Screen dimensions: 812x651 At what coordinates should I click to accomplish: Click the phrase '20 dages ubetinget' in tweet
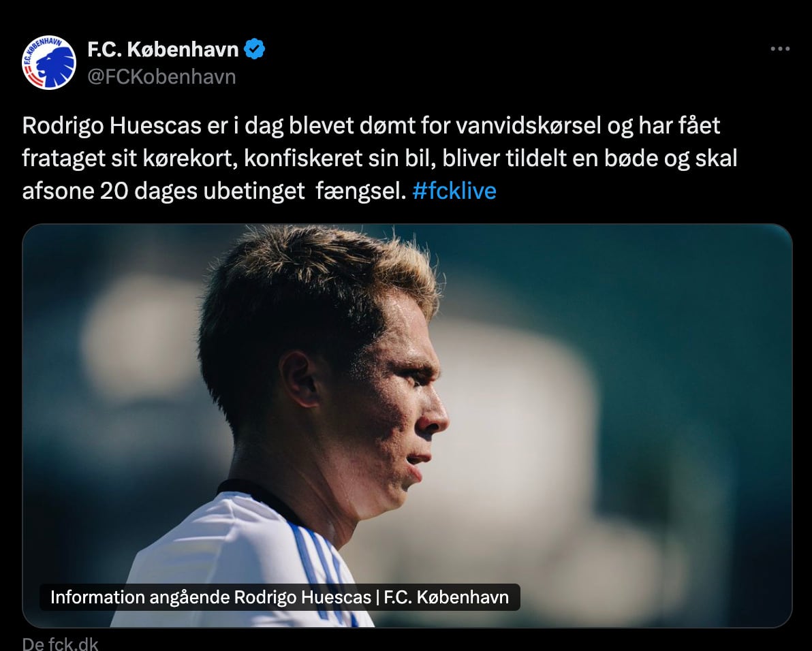tap(202, 191)
